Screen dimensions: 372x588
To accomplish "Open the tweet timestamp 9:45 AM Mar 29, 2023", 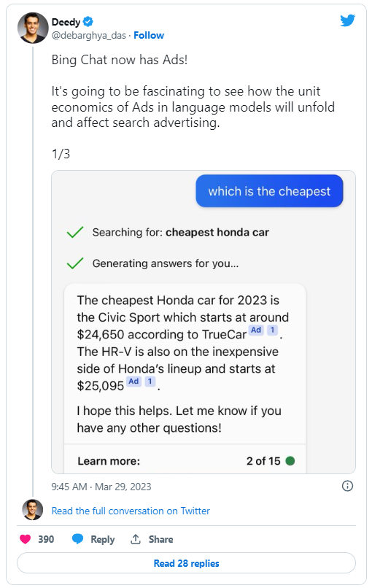I will click(101, 487).
